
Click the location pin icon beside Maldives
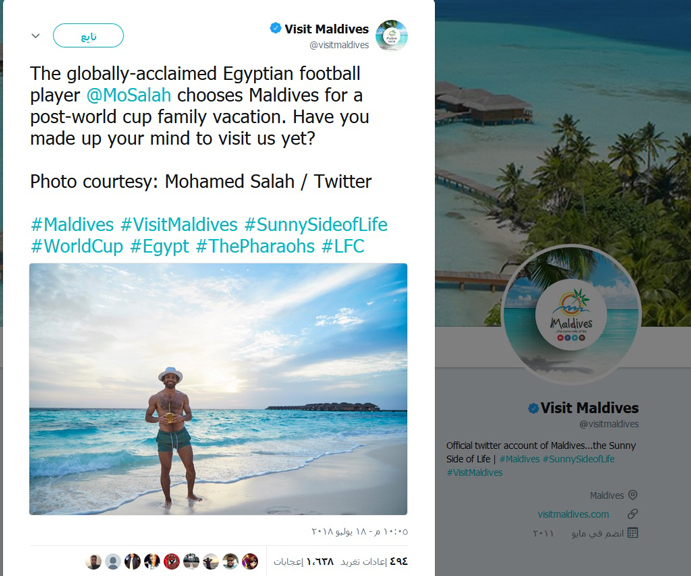(632, 495)
